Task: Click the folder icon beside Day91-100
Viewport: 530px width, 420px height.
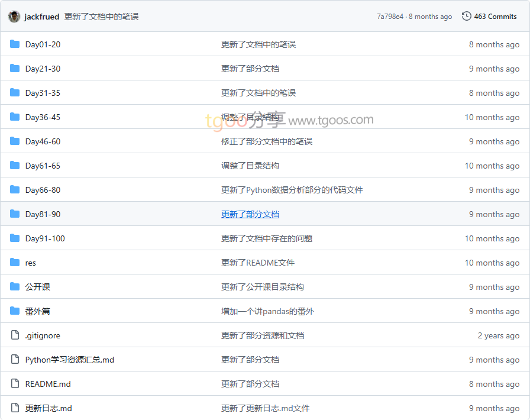Action: 15,238
